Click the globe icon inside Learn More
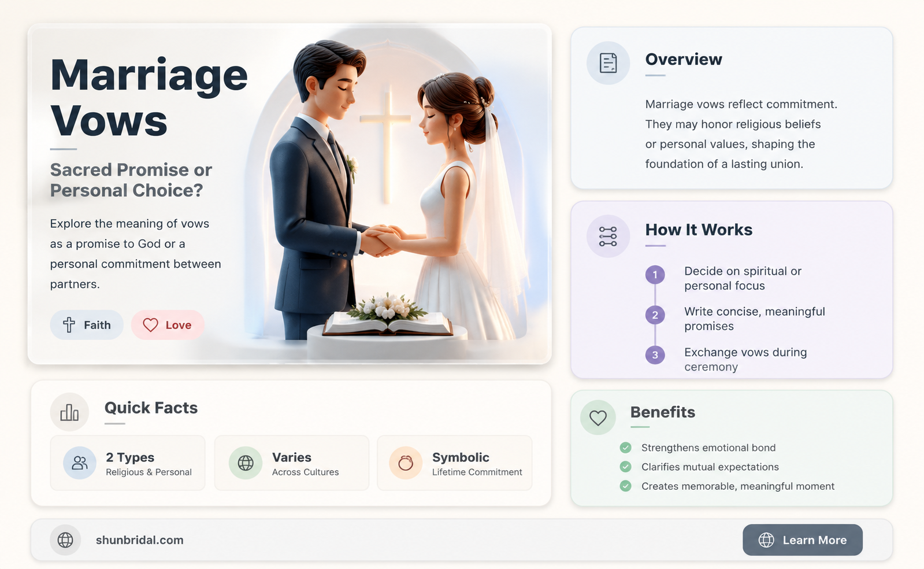The width and height of the screenshot is (924, 569). (766, 540)
